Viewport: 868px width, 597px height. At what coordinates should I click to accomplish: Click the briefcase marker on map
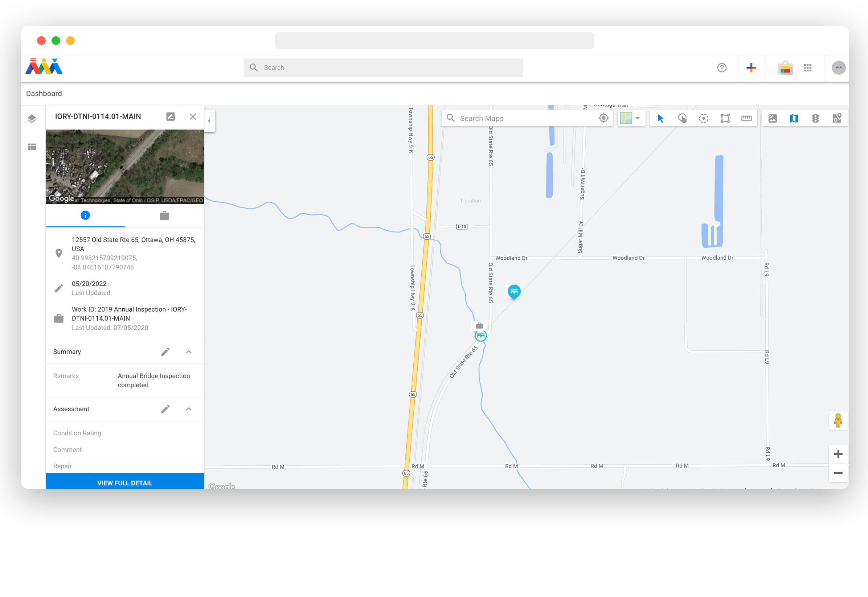point(479,325)
